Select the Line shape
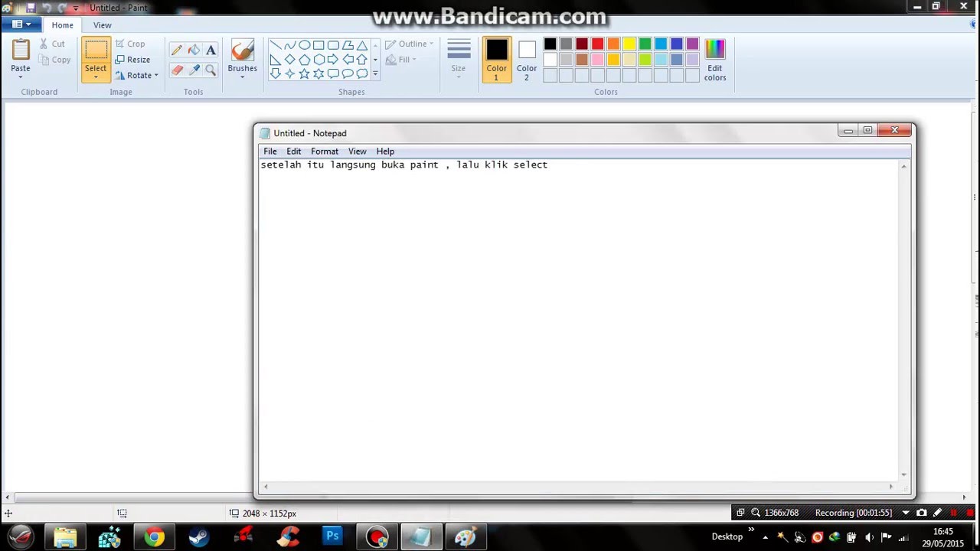The image size is (980, 551). (275, 45)
